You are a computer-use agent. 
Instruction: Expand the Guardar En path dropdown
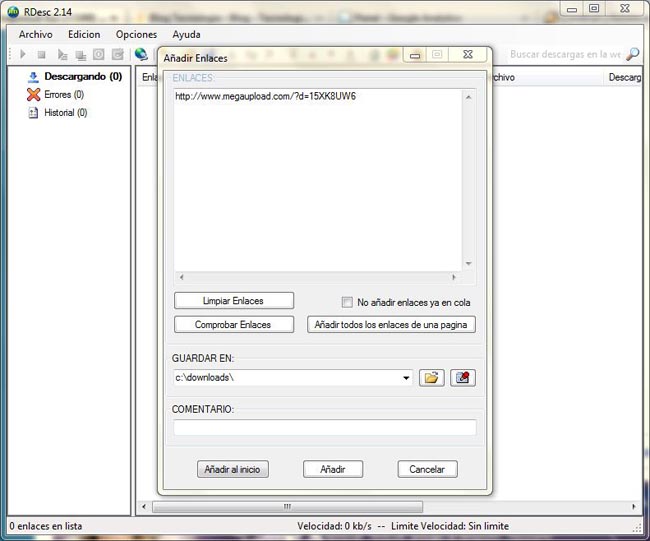click(x=406, y=378)
